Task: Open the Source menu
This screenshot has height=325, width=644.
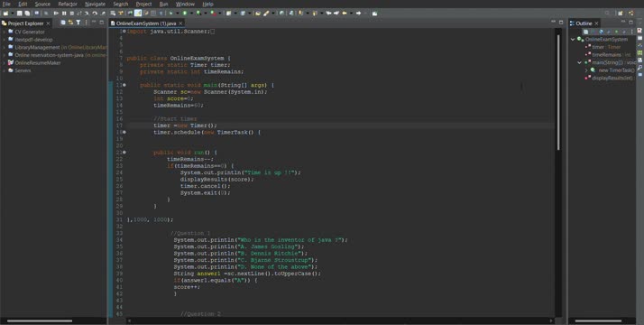Action: [x=42, y=5]
